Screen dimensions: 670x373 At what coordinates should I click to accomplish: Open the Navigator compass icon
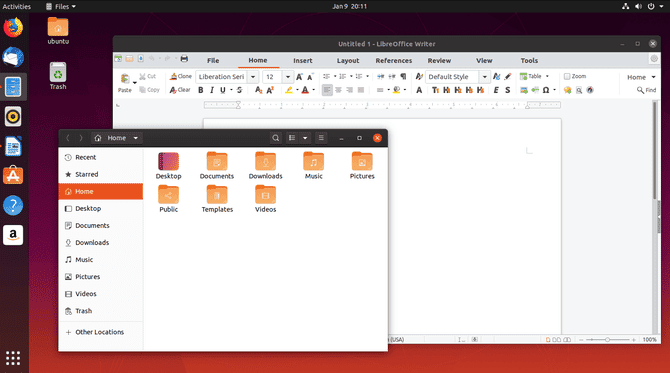590,90
